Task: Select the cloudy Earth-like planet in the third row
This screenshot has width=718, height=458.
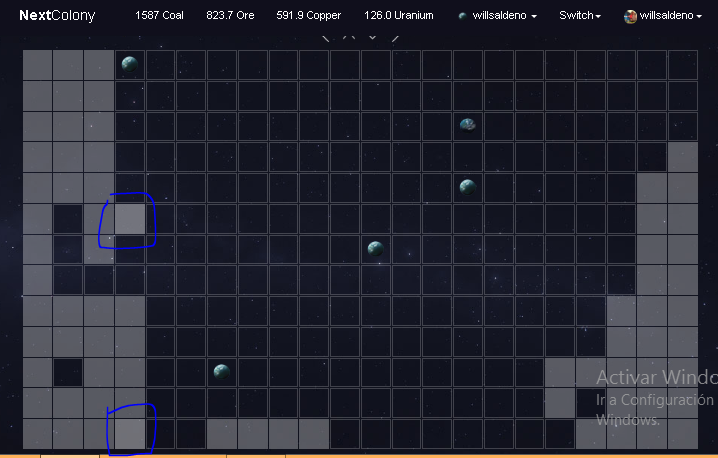Action: 468,125
